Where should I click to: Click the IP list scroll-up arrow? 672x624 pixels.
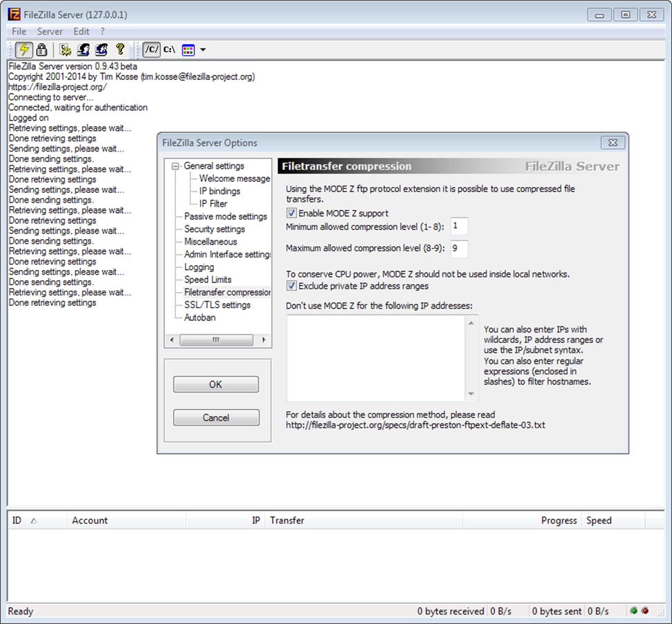coord(471,323)
